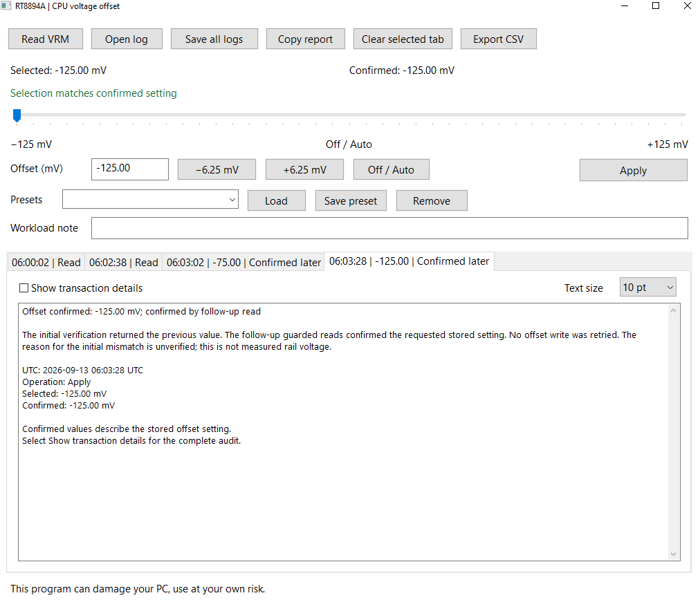Click the voltage offset slider thumb
700x600 pixels.
click(17, 115)
